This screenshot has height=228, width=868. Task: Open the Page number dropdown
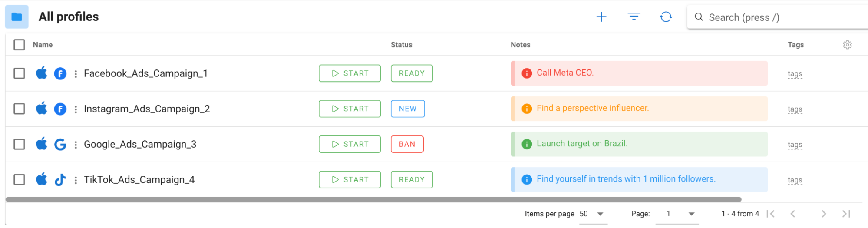[x=691, y=214]
